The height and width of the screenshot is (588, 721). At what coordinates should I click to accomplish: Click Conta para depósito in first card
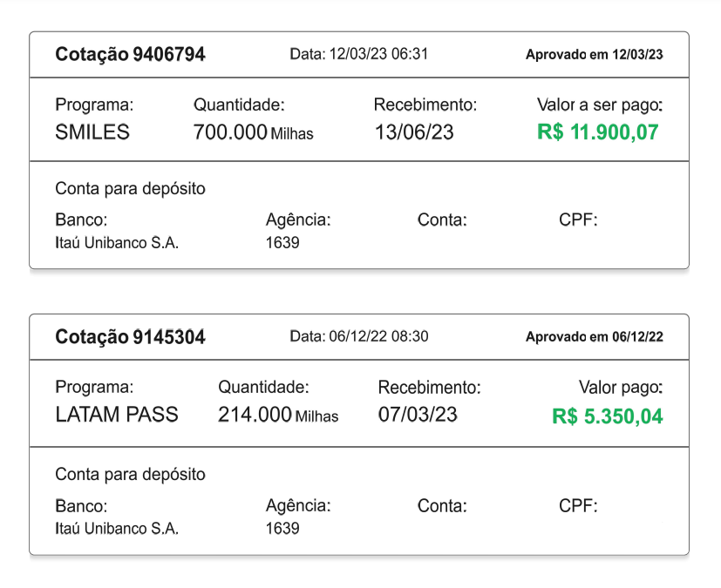point(130,189)
